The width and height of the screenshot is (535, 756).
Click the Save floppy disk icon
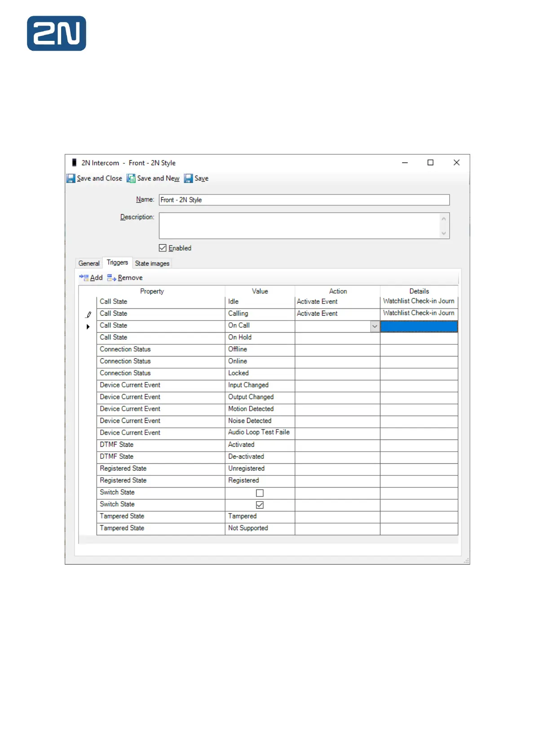click(188, 179)
